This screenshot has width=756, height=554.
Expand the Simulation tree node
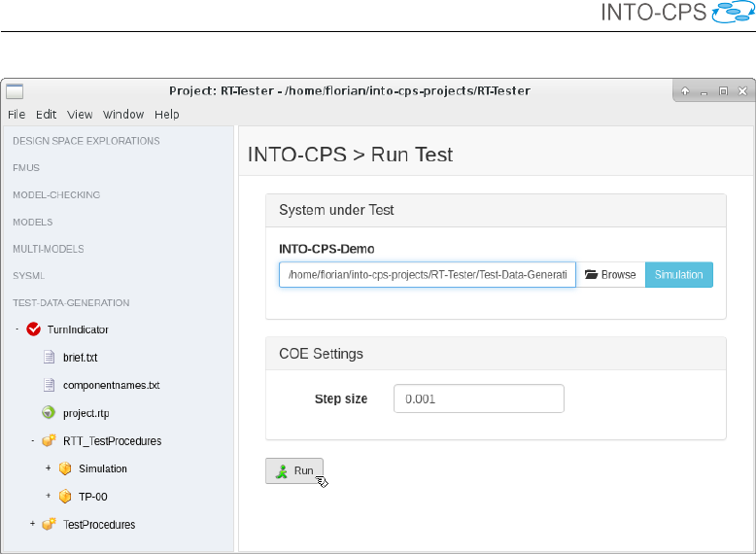49,468
